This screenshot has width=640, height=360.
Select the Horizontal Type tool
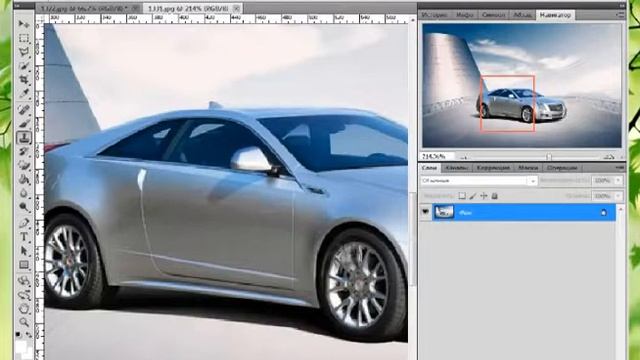click(x=24, y=237)
